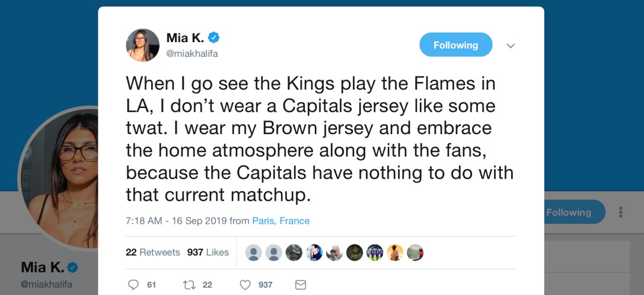Click the large profile picture in background

pos(59,178)
